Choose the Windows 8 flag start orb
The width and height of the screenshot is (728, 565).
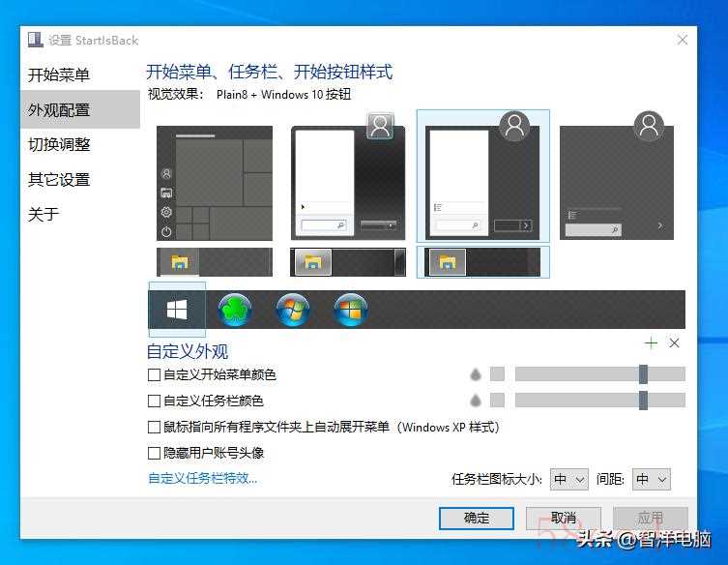coord(351,310)
